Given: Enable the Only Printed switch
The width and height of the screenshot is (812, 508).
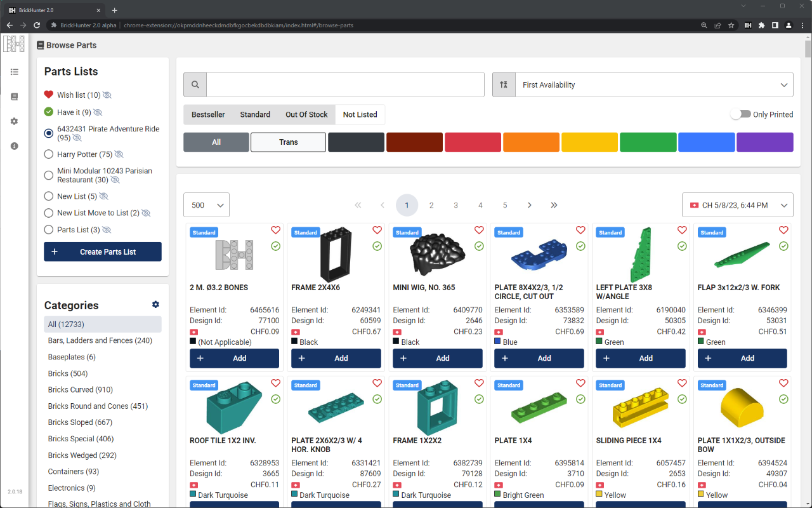Looking at the screenshot, I should pyautogui.click(x=740, y=114).
